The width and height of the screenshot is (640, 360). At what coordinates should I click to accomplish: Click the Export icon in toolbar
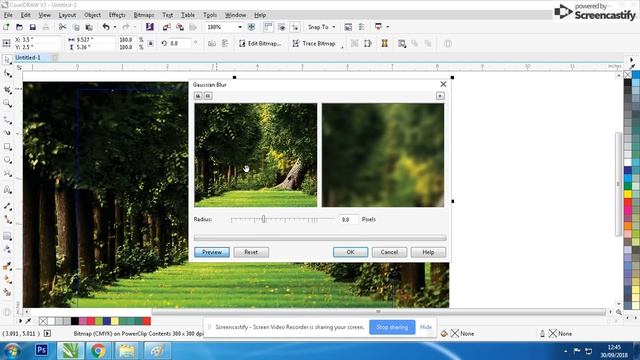point(180,27)
